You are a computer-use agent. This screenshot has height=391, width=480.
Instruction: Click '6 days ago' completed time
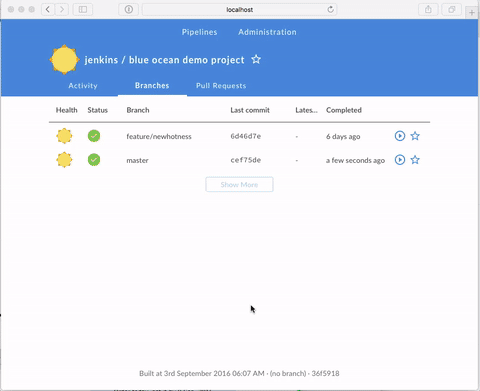(343, 136)
